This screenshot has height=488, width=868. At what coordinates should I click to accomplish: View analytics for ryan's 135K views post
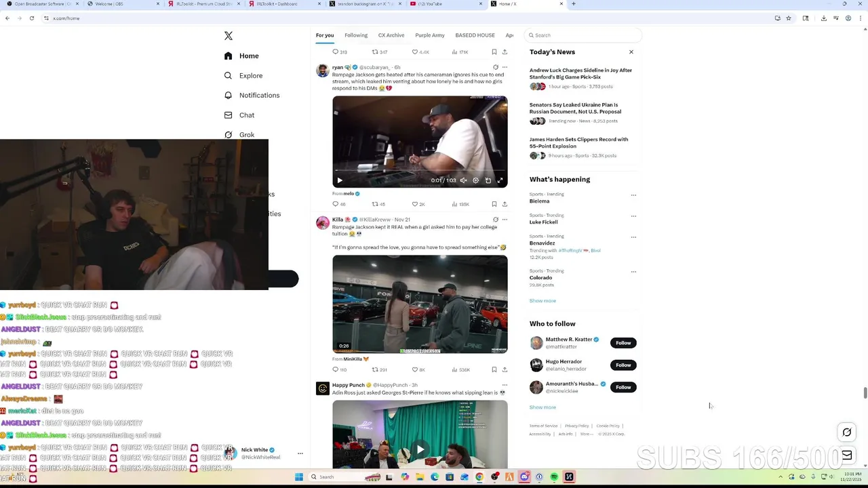click(x=460, y=204)
